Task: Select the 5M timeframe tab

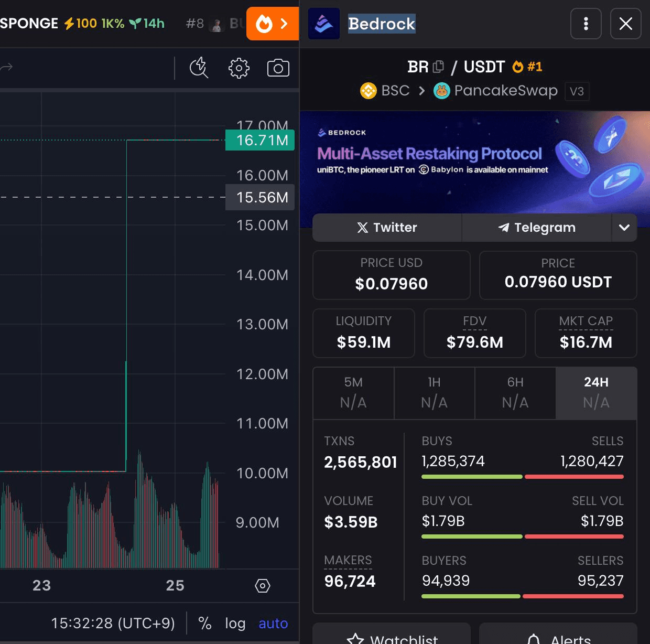Action: pyautogui.click(x=353, y=393)
